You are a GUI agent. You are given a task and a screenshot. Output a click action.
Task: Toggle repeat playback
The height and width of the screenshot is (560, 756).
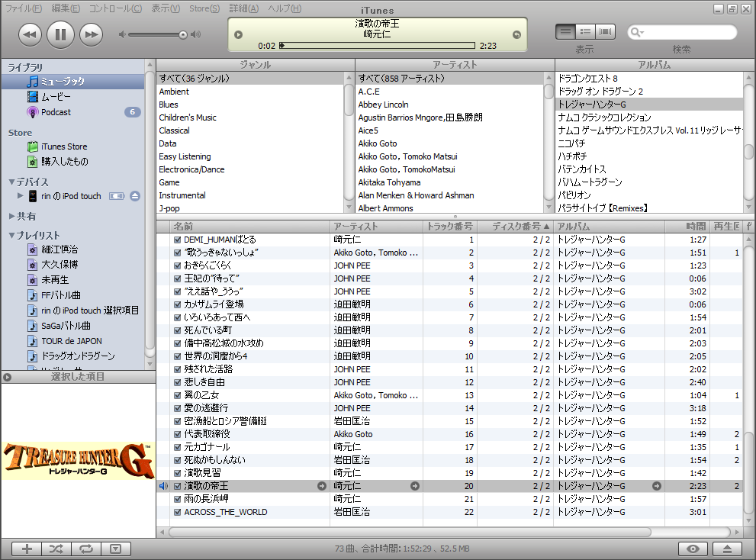pyautogui.click(x=85, y=549)
